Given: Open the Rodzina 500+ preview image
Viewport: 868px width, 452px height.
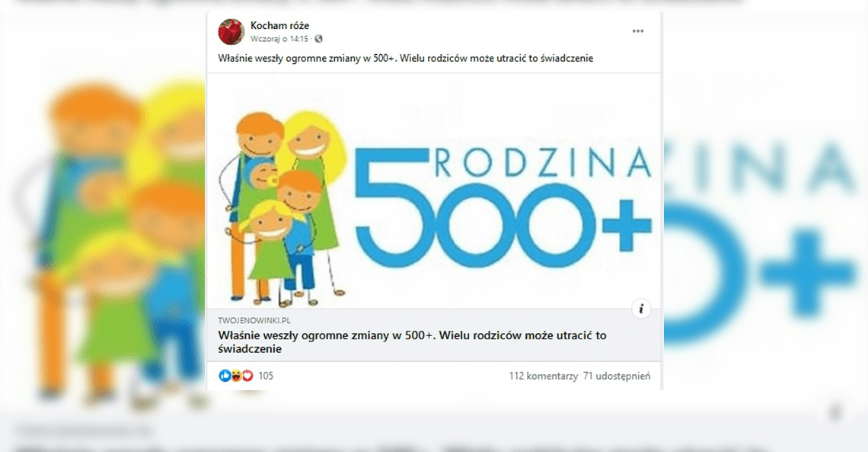Looking at the screenshot, I should pyautogui.click(x=434, y=191).
